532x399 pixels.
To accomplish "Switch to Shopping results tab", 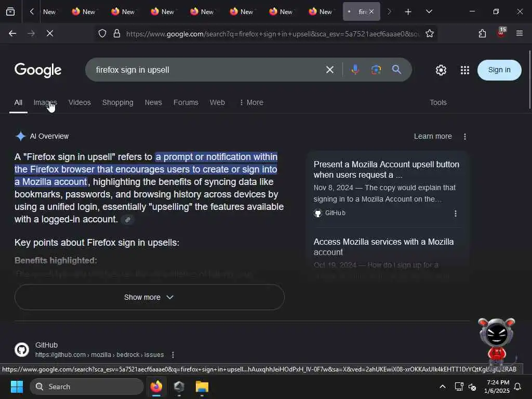I will click(118, 102).
